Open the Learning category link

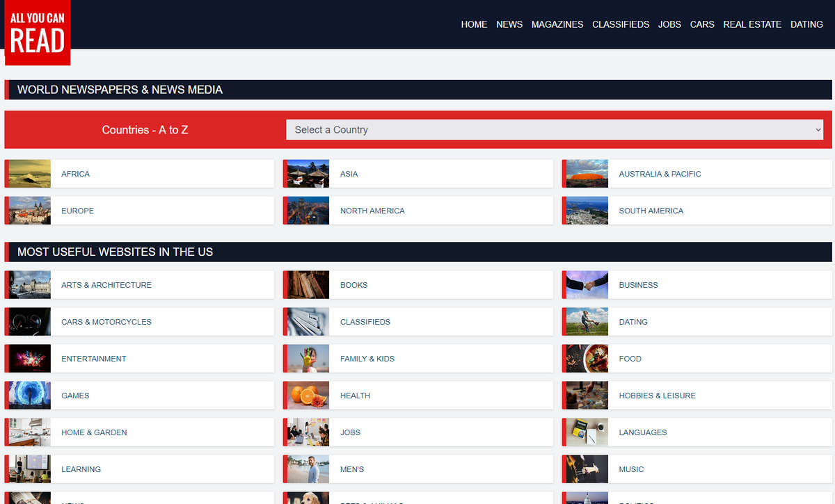[x=81, y=469]
